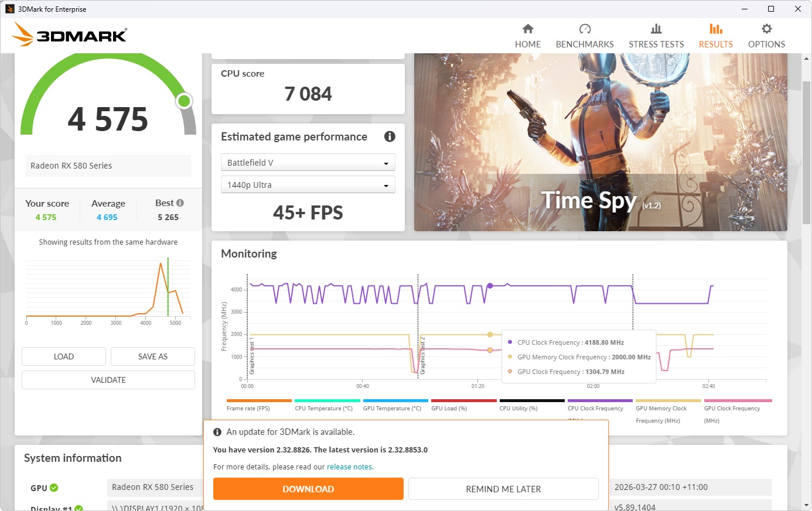Open the 1440p Ultra resolution dropdown

click(x=308, y=185)
